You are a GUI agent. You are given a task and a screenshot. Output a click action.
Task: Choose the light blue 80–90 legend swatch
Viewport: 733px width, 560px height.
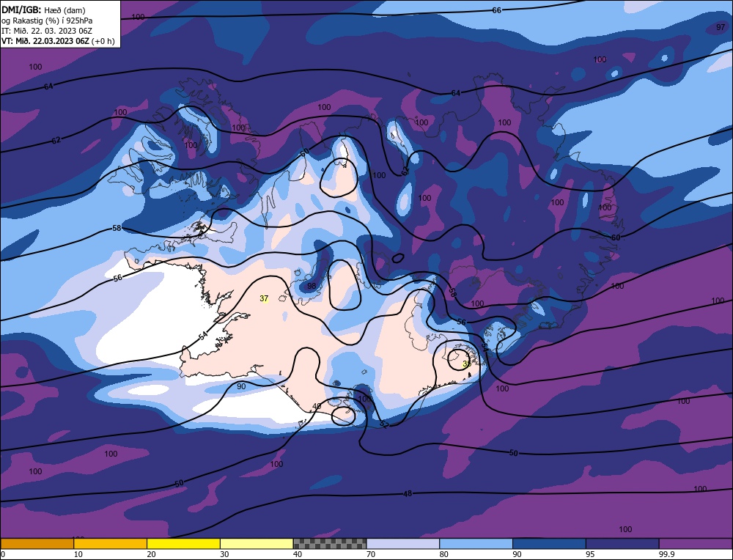[x=476, y=543]
